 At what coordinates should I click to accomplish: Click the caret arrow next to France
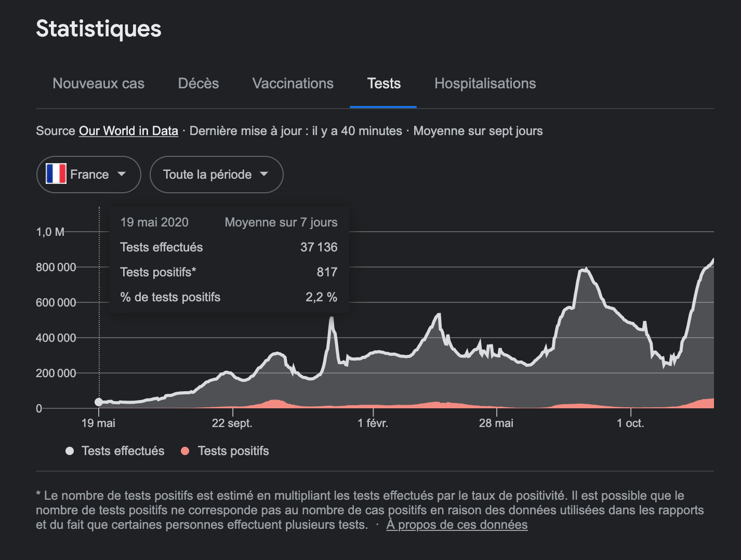coord(122,174)
